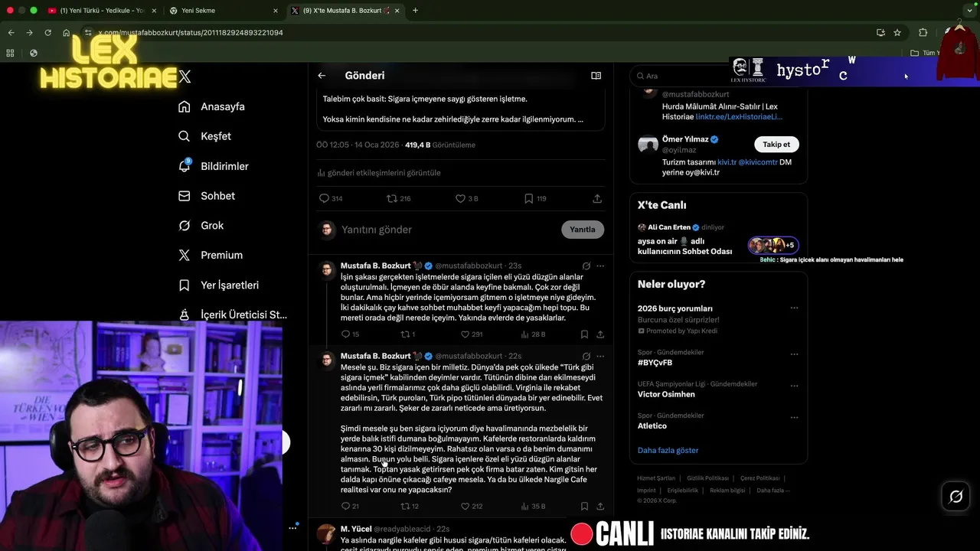
Task: Open more options on 23s reply
Action: (600, 266)
